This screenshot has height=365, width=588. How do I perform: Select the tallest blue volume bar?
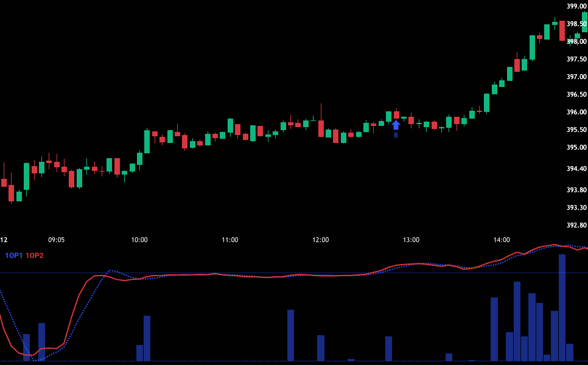[x=562, y=307]
